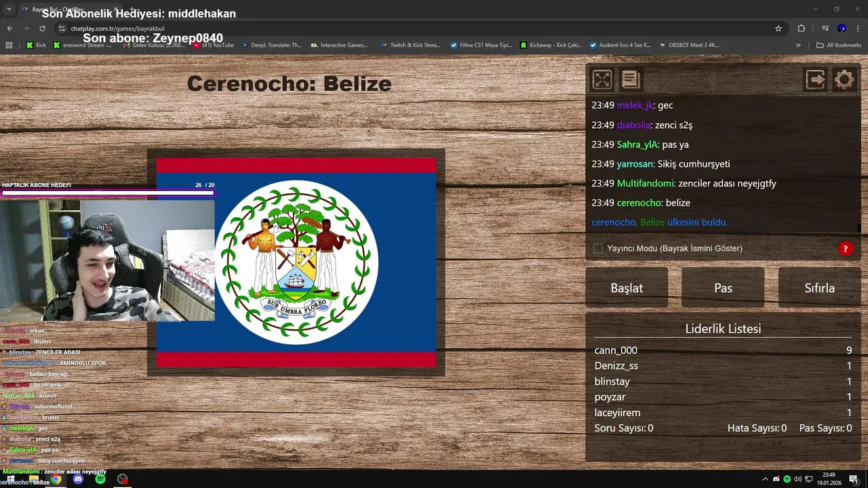Open the Chrome profile avatar

pyautogui.click(x=842, y=28)
